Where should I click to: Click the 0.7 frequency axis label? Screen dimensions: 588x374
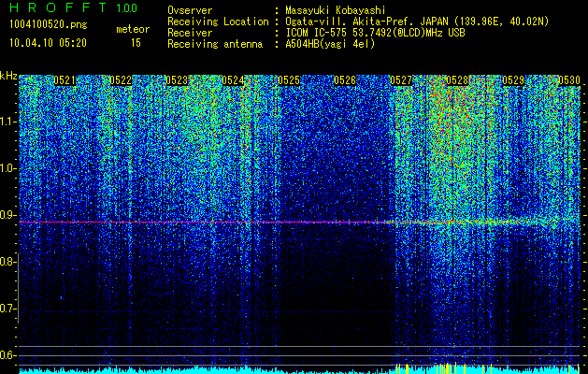click(x=7, y=309)
